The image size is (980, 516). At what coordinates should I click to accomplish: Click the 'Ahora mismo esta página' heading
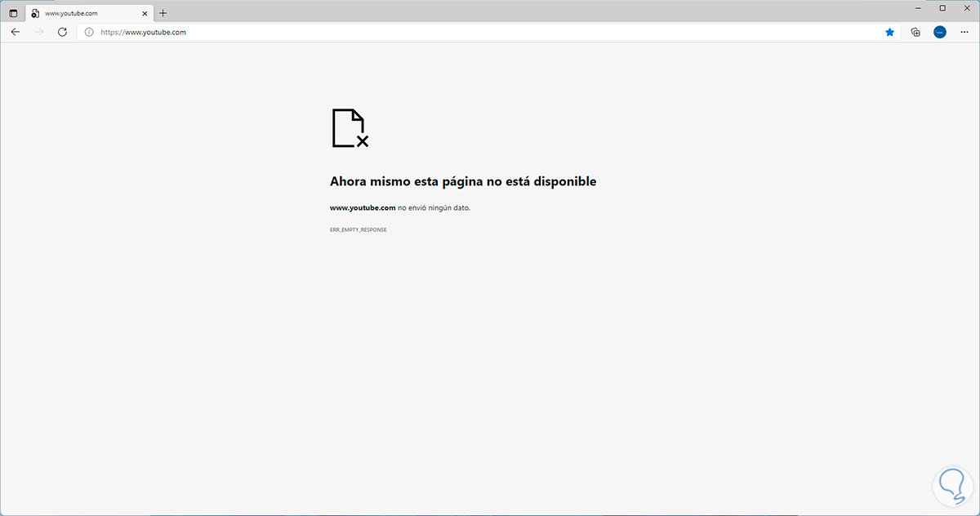[x=463, y=181]
